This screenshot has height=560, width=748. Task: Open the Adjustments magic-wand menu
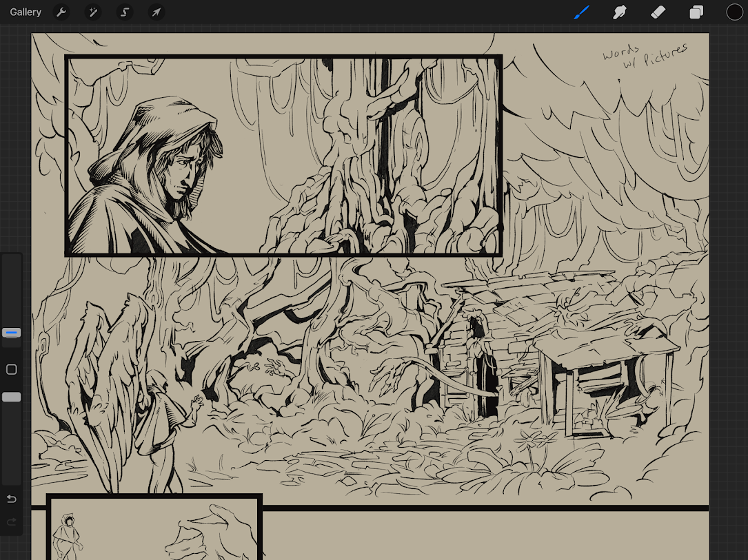click(x=92, y=12)
